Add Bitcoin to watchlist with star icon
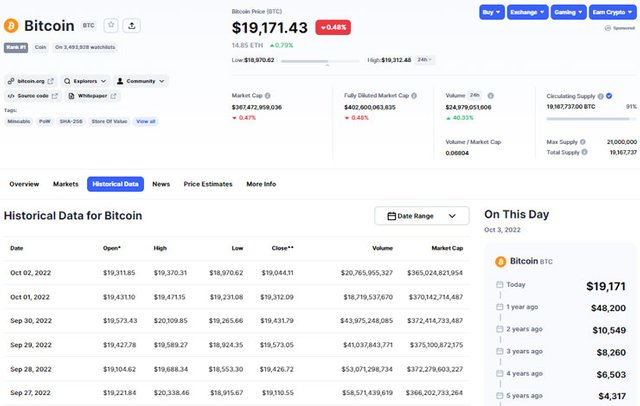 point(111,25)
